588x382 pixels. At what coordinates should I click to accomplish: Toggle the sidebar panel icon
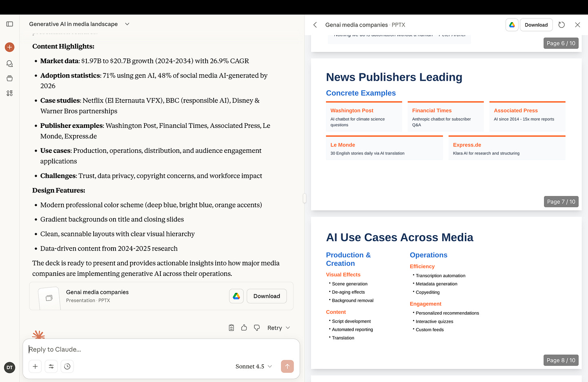(10, 24)
